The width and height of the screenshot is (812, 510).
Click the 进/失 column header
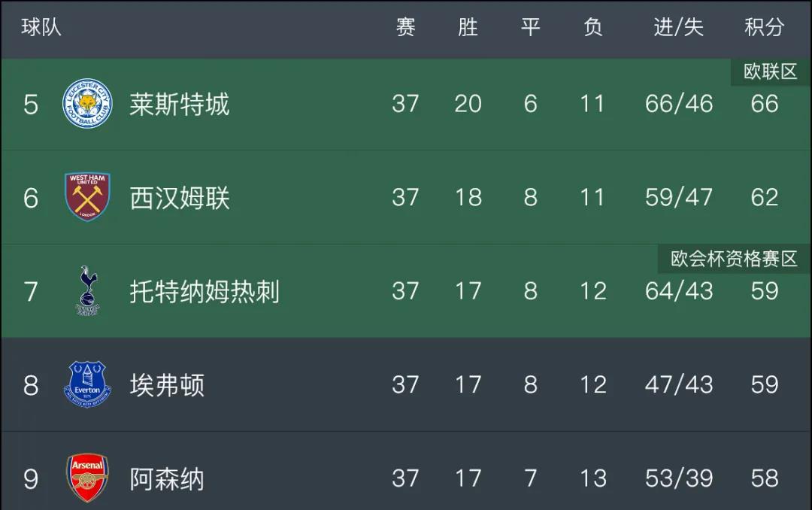(x=678, y=27)
